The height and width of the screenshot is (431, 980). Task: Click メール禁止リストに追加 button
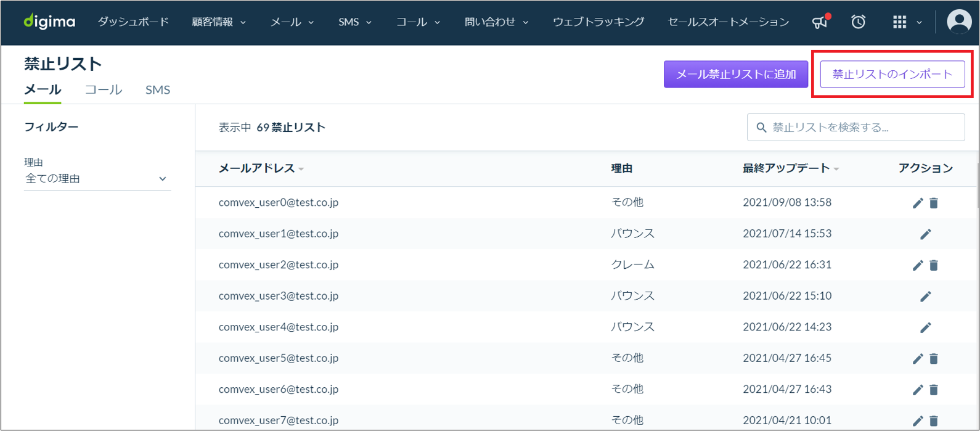tap(736, 74)
